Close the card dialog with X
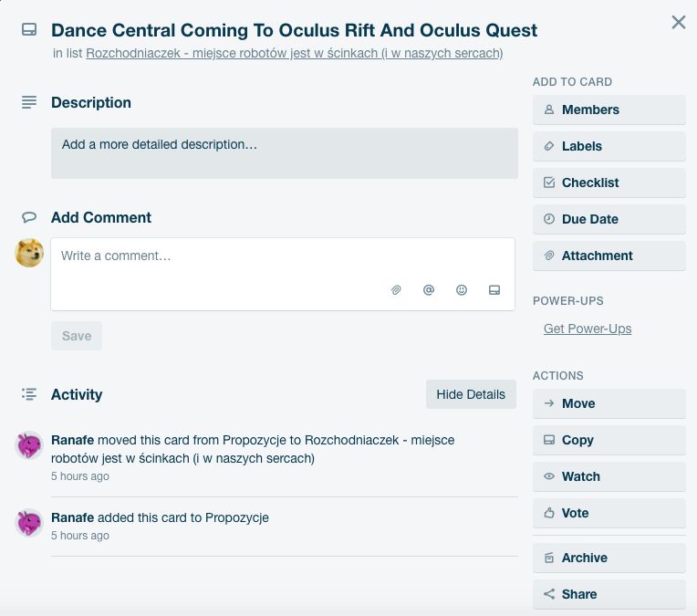Viewport: 697px width, 616px height. 679,22
